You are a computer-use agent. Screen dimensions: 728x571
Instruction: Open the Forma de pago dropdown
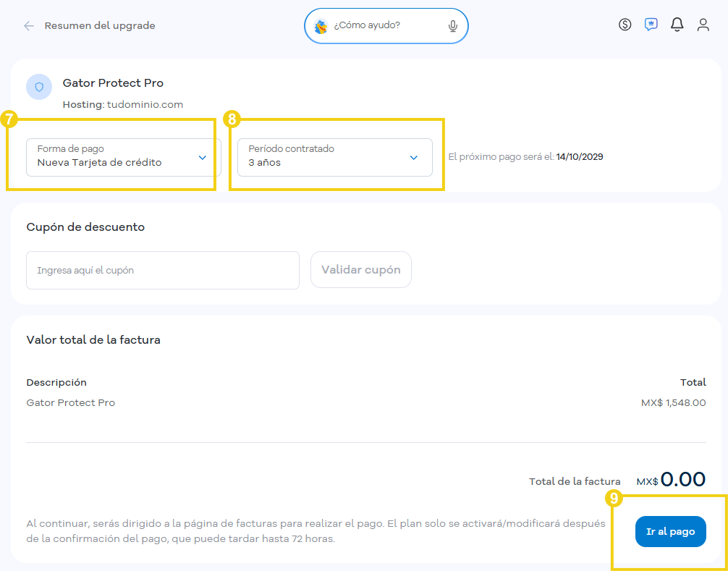pos(124,157)
